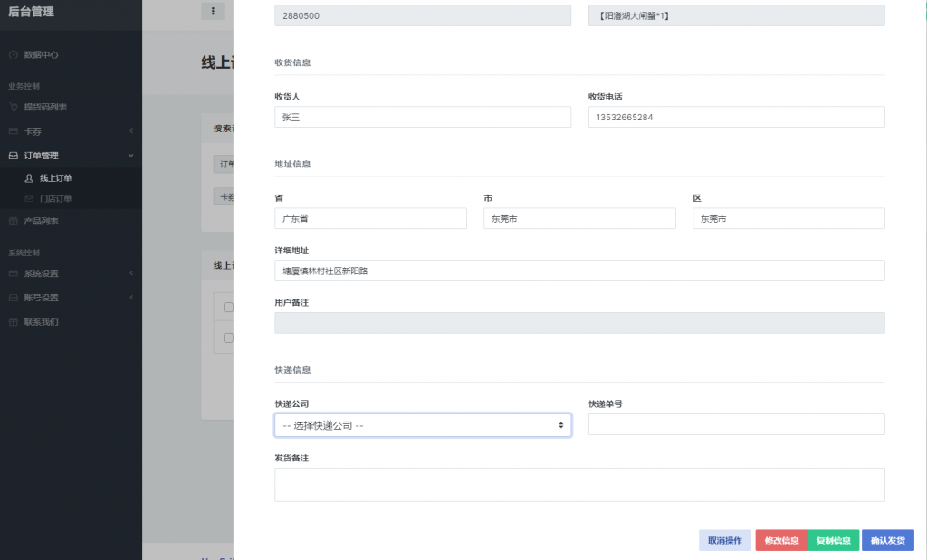Click the 地址信息 section heading
The image size is (927, 560).
(292, 165)
